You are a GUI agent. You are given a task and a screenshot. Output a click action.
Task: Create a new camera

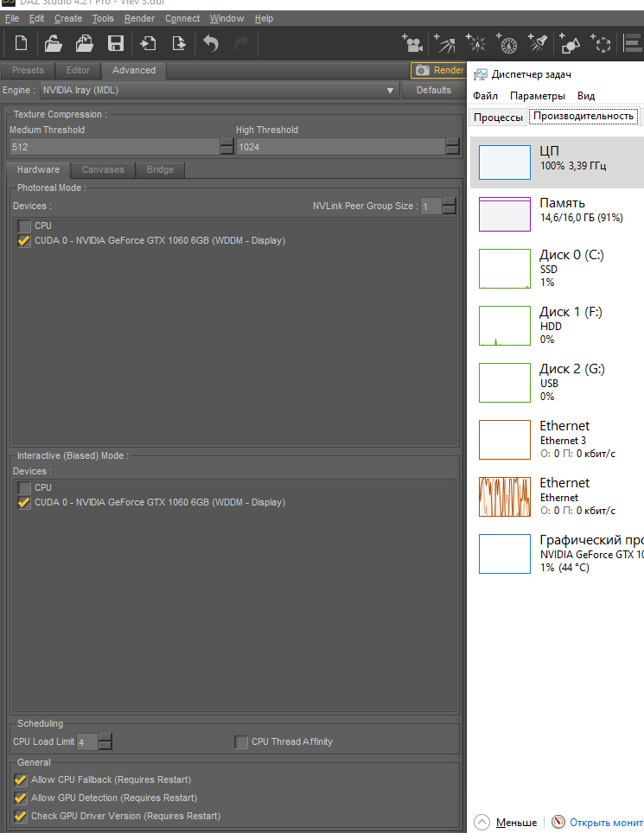pos(412,43)
